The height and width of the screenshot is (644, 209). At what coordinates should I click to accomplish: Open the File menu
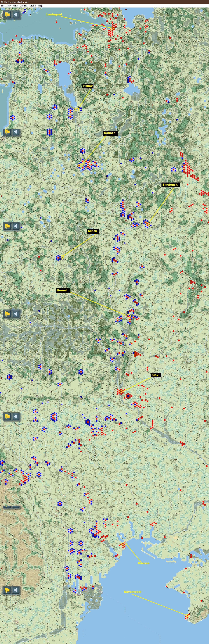(3, 5)
